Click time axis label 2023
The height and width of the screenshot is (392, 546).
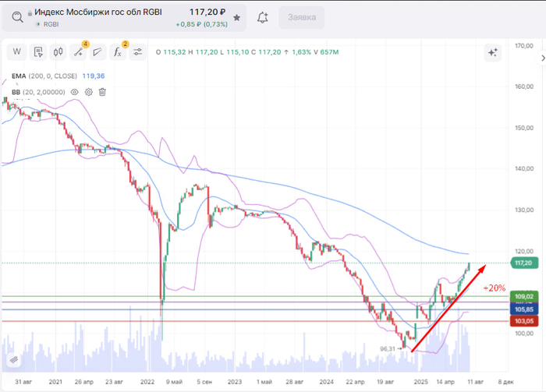pos(235,382)
